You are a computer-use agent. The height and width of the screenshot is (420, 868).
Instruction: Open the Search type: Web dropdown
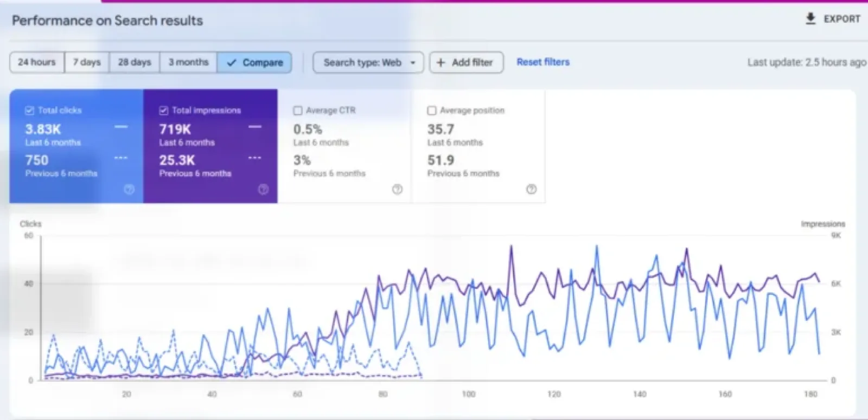[368, 62]
